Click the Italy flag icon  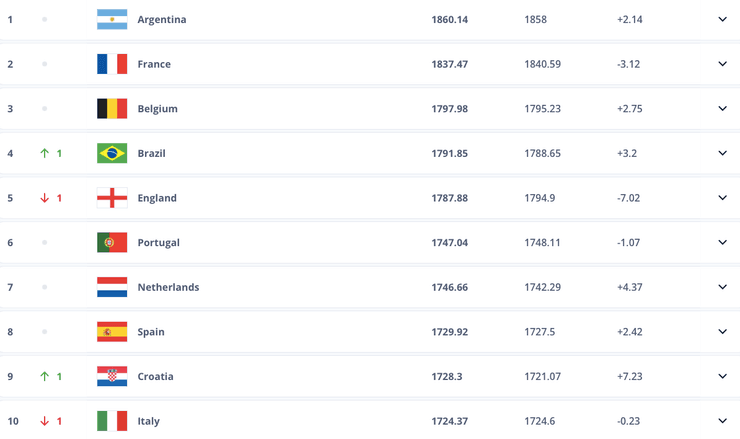pos(112,421)
